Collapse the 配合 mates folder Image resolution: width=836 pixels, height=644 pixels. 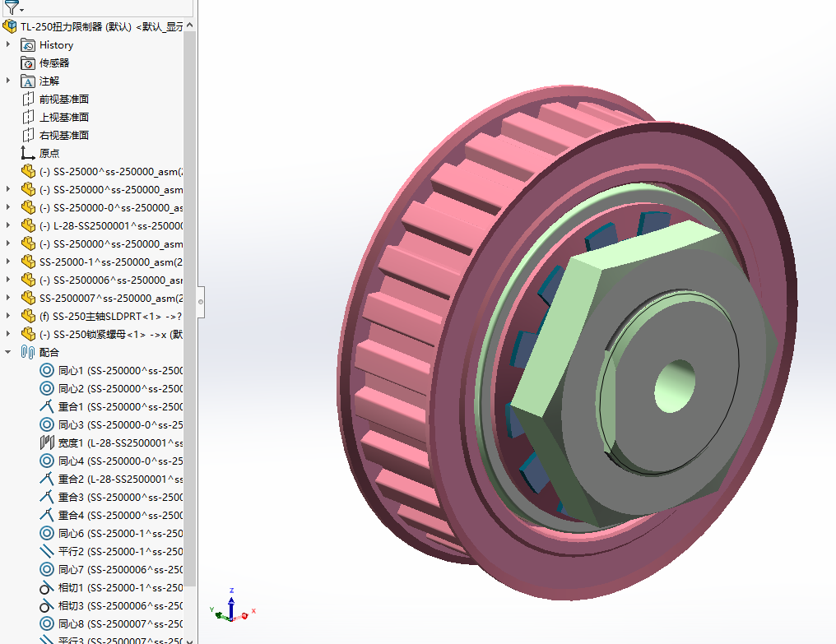(x=8, y=352)
